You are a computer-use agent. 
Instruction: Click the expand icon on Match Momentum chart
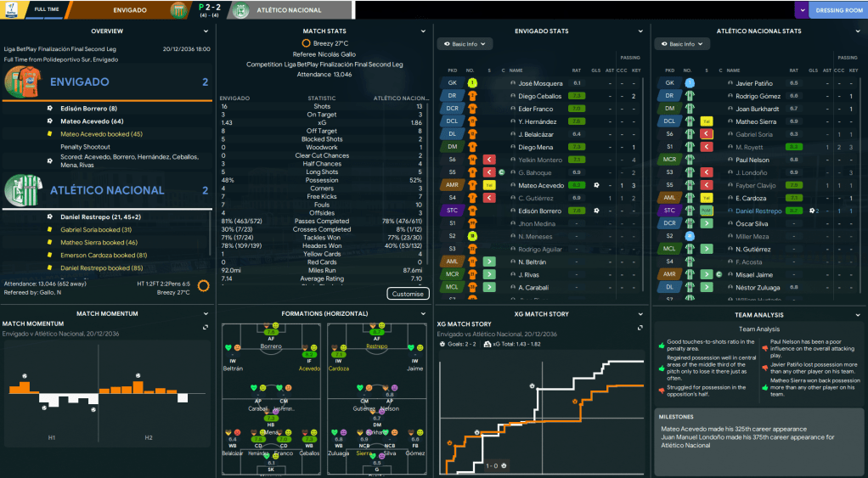click(206, 327)
